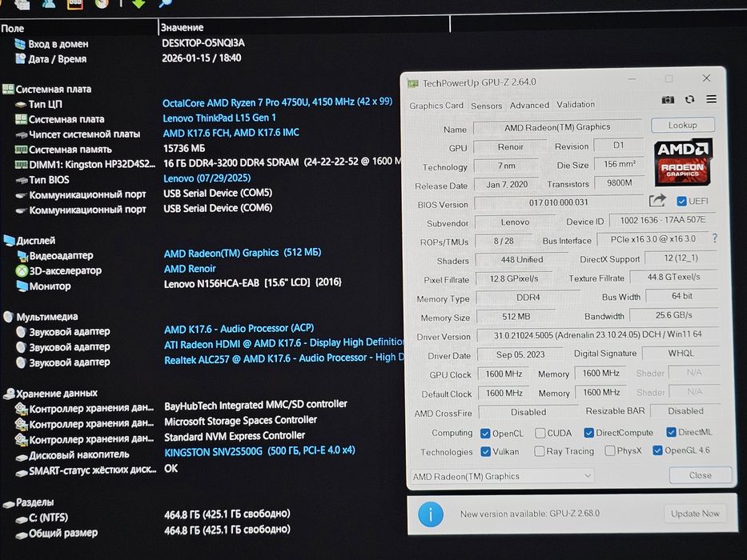The width and height of the screenshot is (747, 560).
Task: Click the Монитор row icon
Action: click(22, 286)
